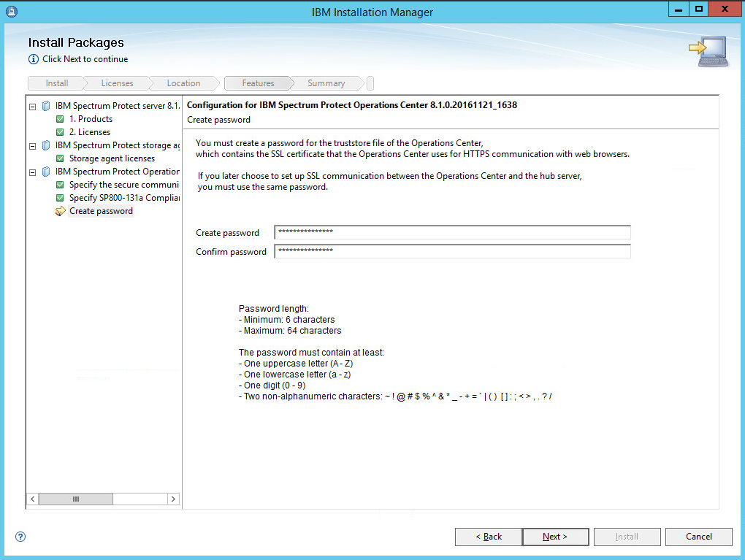Viewport: 745px width, 560px height.
Task: Click the arrow icon beside Create password
Action: tap(60, 211)
